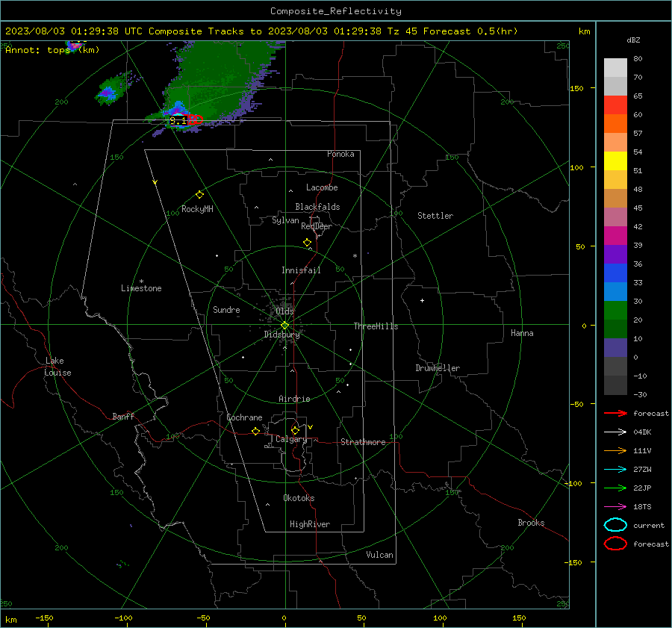Click the Vulcan town label
Image resolution: width=672 pixels, height=628 pixels.
coord(379,555)
